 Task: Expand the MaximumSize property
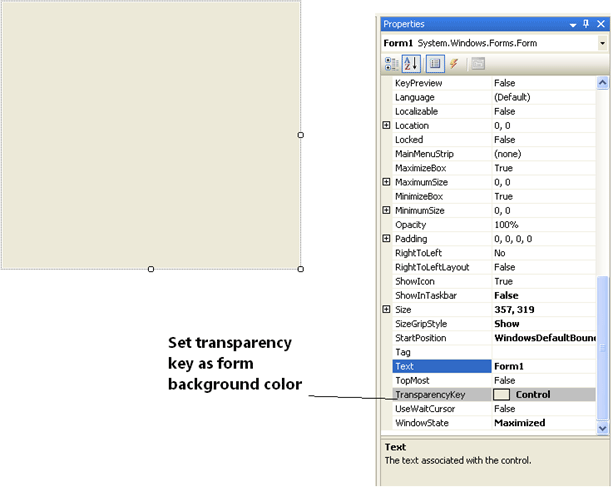click(386, 182)
